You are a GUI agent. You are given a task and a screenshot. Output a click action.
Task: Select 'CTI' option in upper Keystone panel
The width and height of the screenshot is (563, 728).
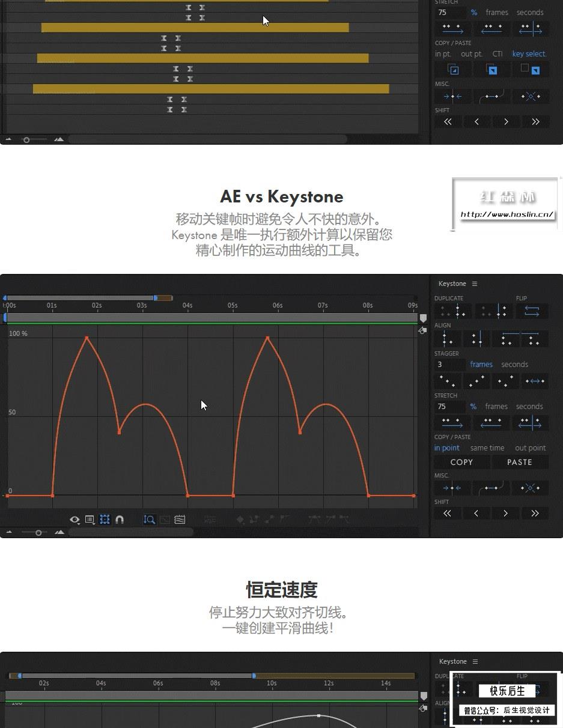tap(498, 54)
